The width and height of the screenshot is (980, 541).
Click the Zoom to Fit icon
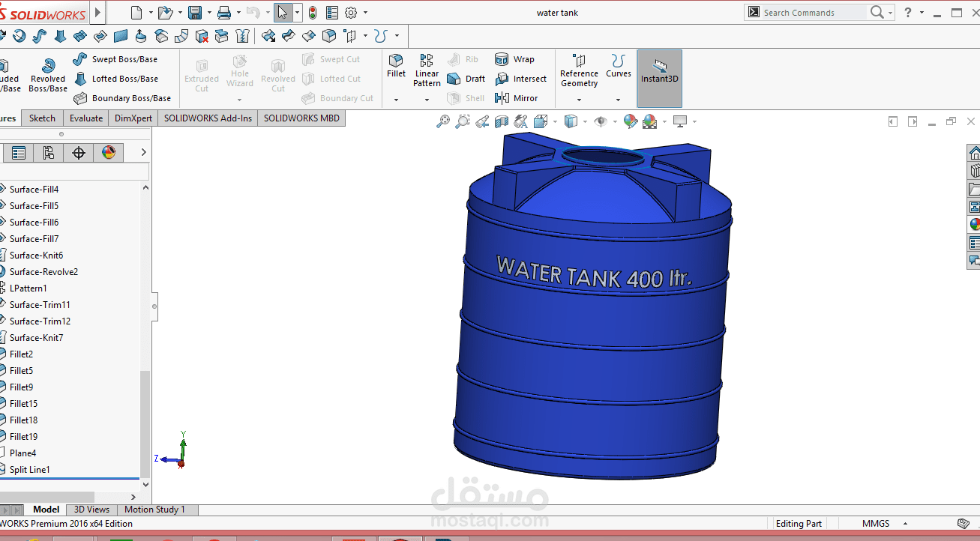[443, 121]
